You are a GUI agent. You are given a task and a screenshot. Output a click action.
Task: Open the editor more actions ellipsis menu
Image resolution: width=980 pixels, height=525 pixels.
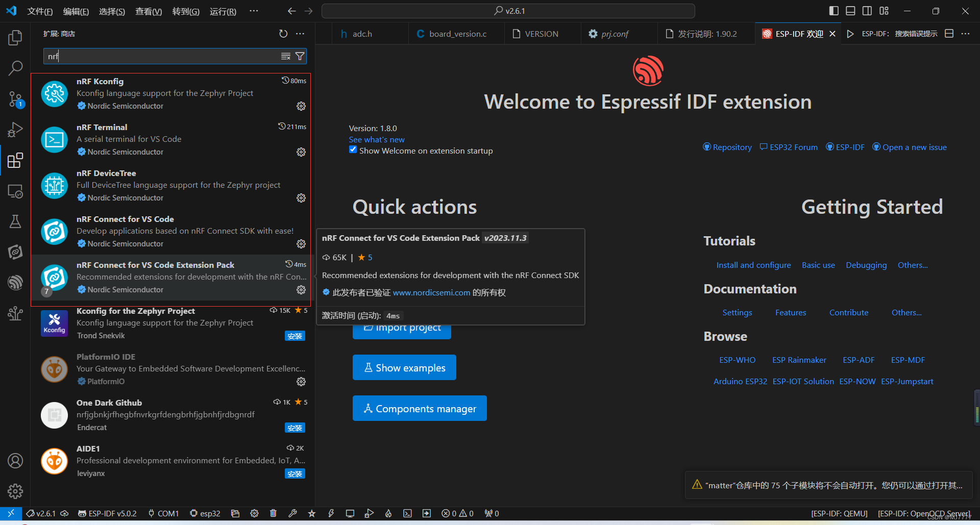click(x=966, y=33)
